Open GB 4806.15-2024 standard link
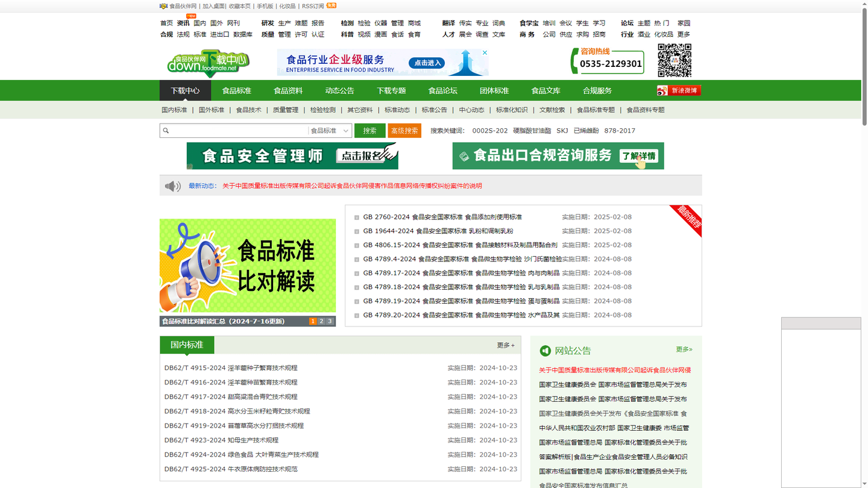Viewport: 868px width, 488px height. click(x=460, y=245)
